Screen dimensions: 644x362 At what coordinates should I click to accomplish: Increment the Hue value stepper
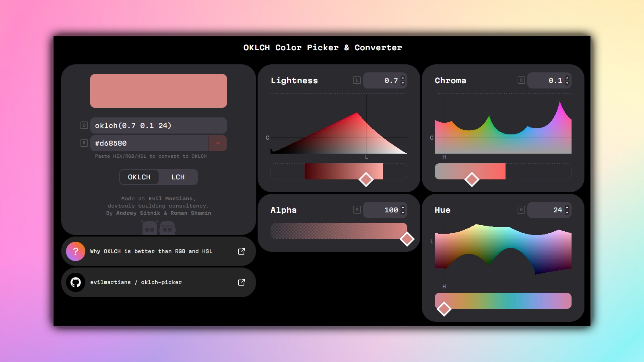tap(567, 208)
